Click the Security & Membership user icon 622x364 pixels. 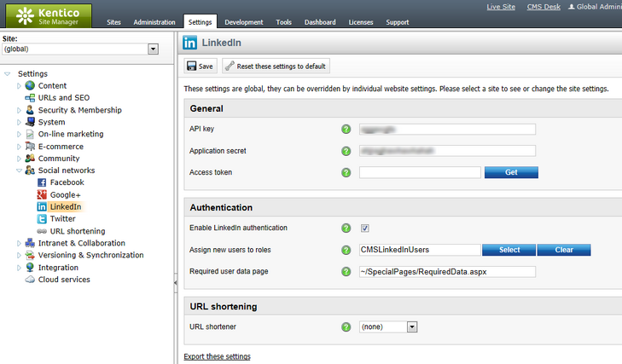(x=30, y=110)
